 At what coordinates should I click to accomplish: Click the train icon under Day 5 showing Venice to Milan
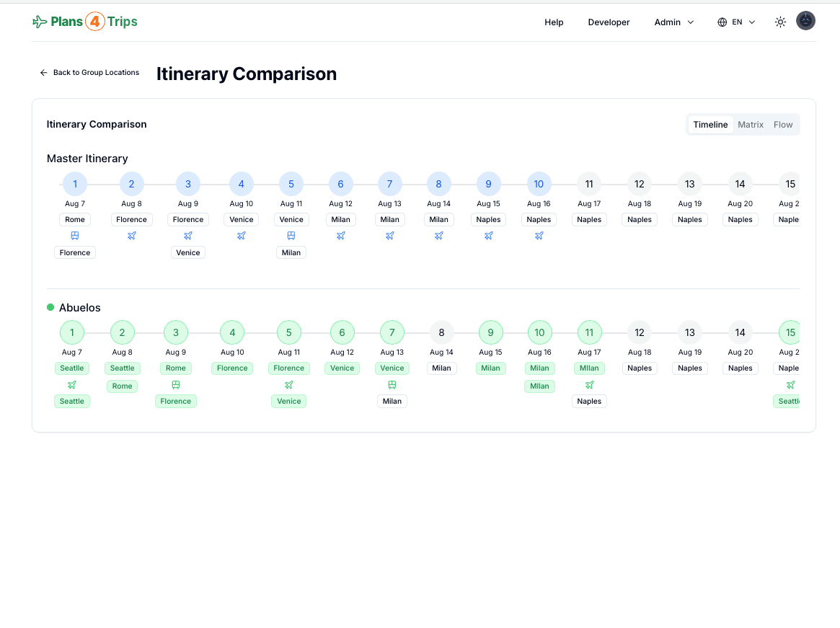coord(291,235)
